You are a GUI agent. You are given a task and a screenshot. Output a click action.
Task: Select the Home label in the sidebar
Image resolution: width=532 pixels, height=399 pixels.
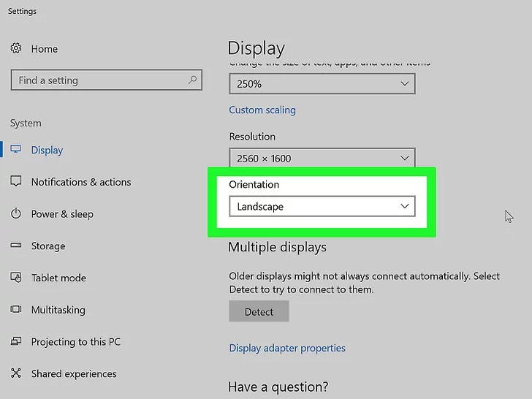(45, 49)
